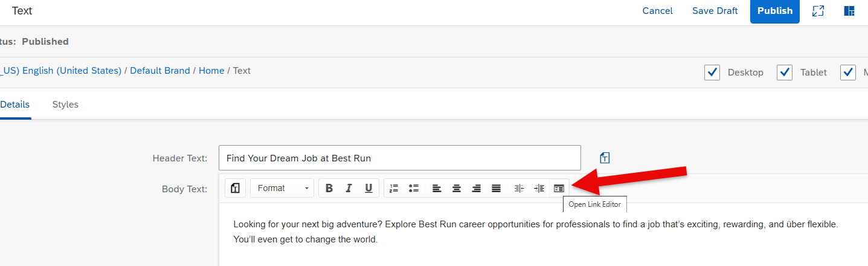868x266 pixels.
Task: Insert a bulleted list
Action: [414, 188]
